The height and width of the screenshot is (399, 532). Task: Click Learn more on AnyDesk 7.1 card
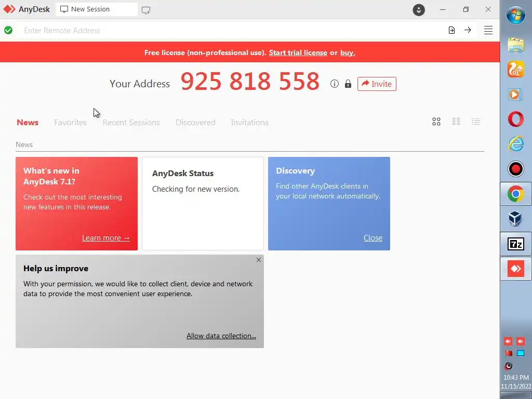106,238
